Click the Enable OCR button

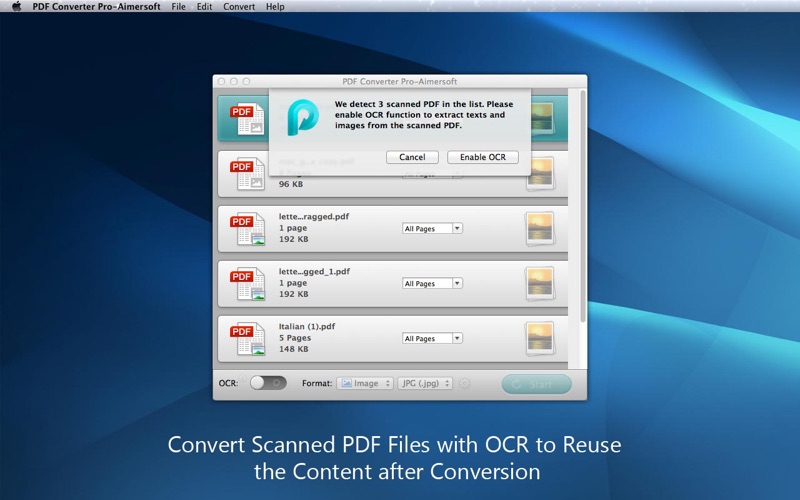click(483, 157)
